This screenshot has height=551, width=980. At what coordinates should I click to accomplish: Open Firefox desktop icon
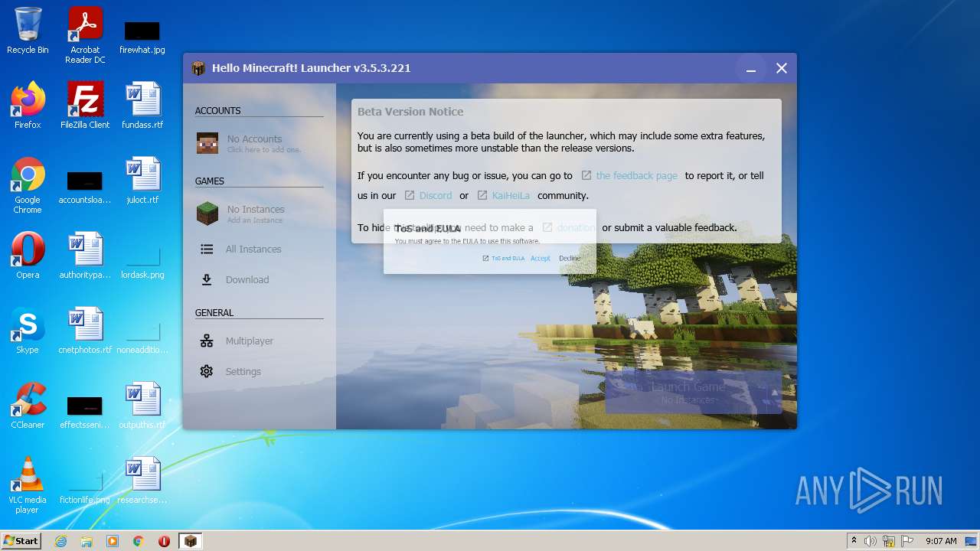[x=28, y=106]
